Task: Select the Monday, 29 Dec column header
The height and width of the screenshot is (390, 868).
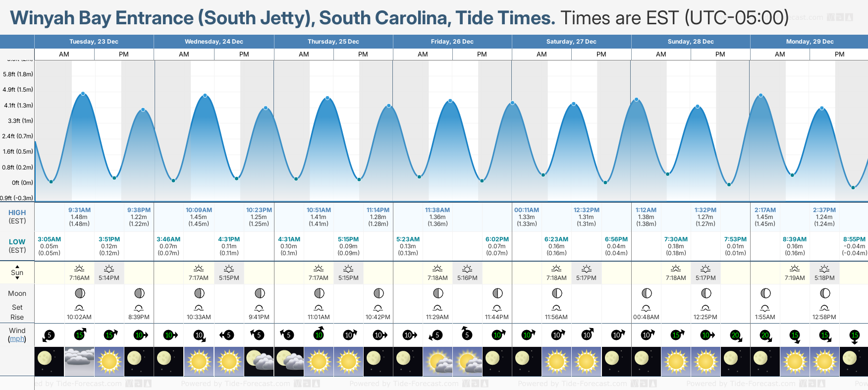Action: (x=810, y=42)
